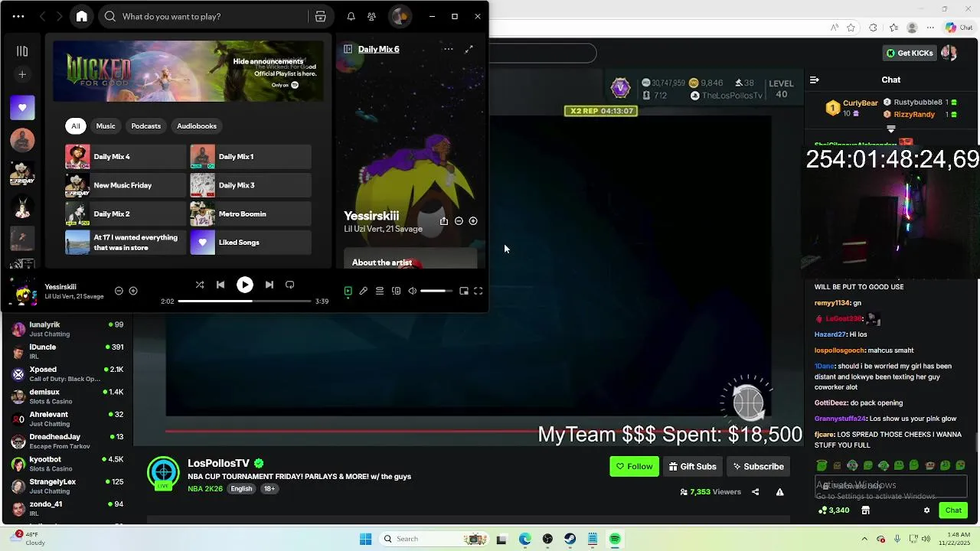Go to Spotify Home

click(x=82, y=16)
